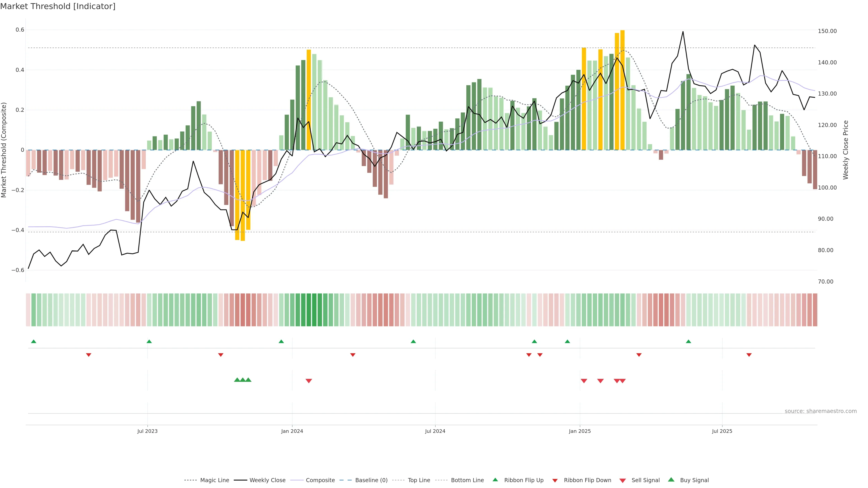Click Ribbon Flip Down legend triangle icon
This screenshot has width=868, height=488.
[x=555, y=481]
